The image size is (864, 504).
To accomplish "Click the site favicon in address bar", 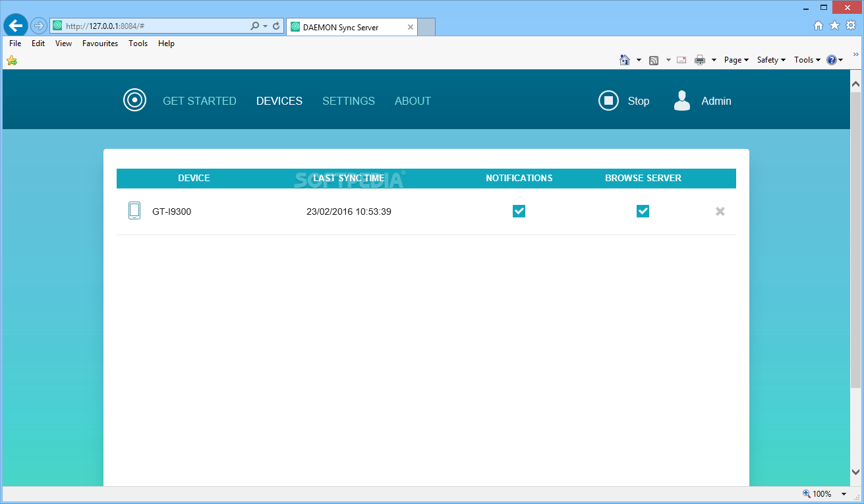I will tap(57, 26).
